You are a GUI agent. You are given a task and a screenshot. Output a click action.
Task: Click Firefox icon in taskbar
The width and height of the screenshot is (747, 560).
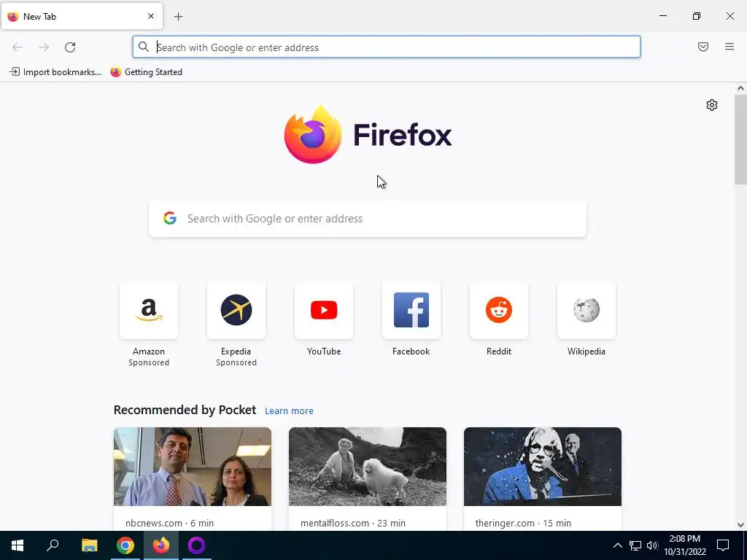point(161,545)
